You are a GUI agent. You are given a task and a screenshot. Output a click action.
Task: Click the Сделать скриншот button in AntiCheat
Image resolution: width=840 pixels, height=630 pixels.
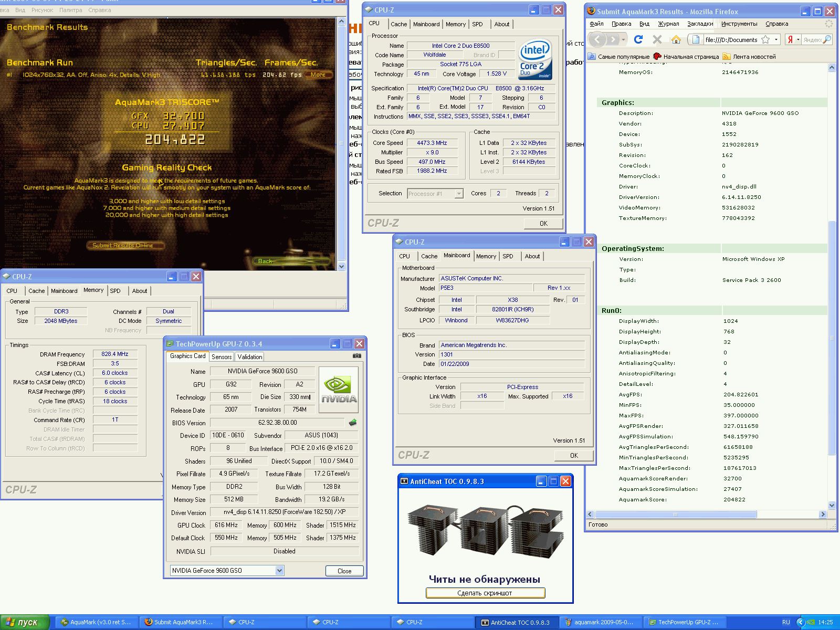(x=485, y=593)
